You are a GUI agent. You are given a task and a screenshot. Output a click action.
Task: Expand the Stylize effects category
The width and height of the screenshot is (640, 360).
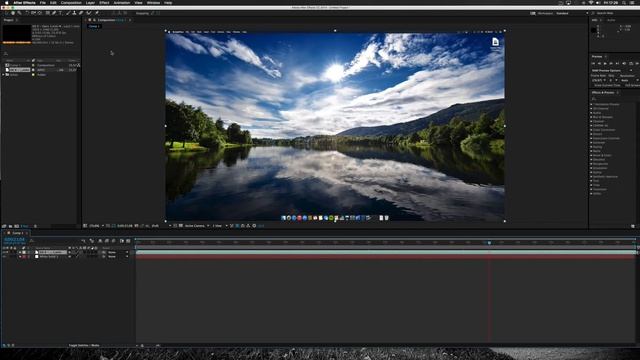[x=591, y=172]
